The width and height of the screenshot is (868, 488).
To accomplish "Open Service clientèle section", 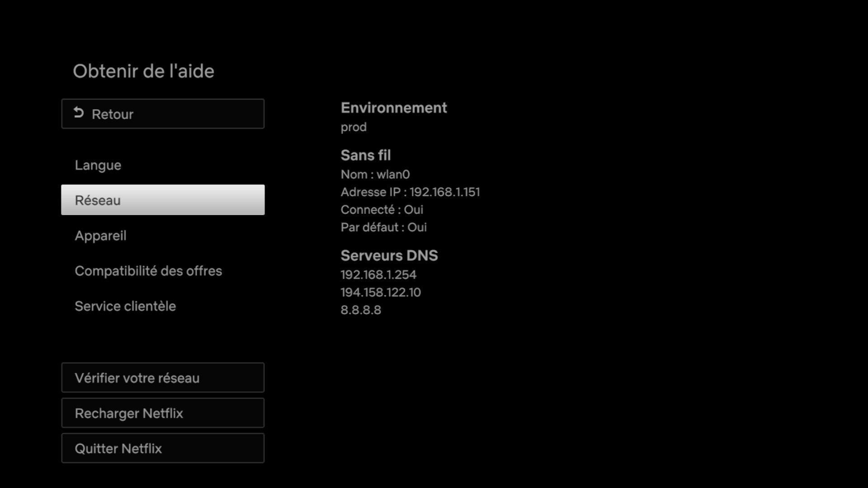I will point(163,306).
